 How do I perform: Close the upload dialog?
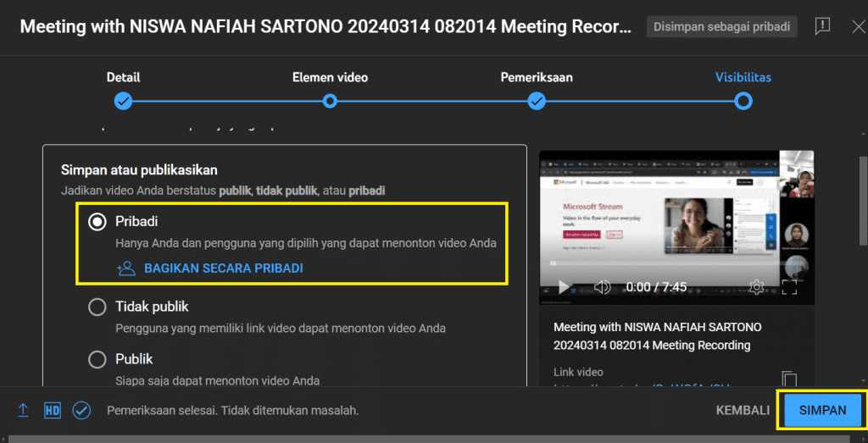tap(858, 26)
